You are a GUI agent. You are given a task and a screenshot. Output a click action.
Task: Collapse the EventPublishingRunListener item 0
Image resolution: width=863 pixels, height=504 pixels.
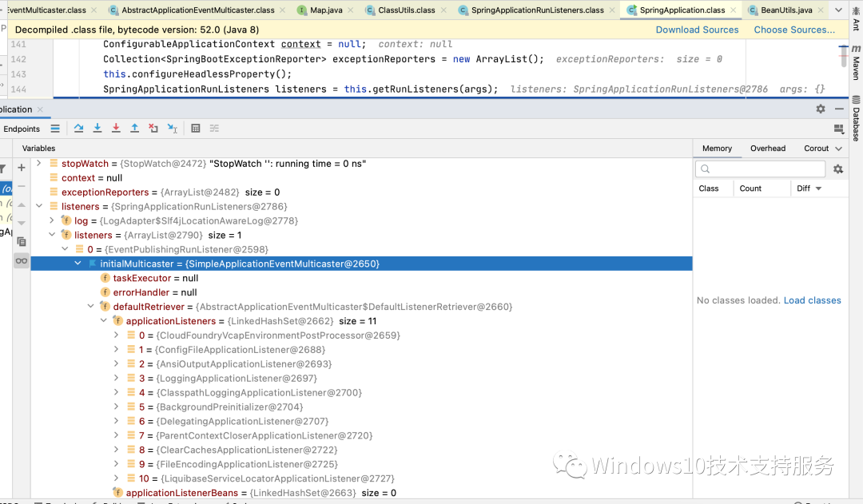click(65, 249)
